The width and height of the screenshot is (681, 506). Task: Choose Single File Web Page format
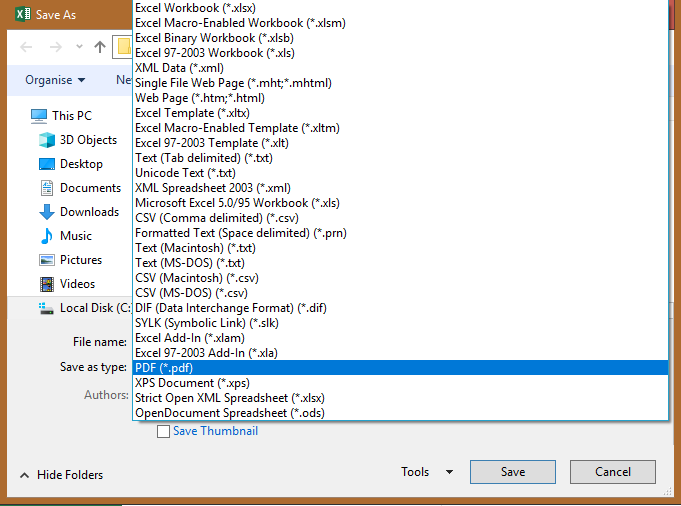[400, 83]
